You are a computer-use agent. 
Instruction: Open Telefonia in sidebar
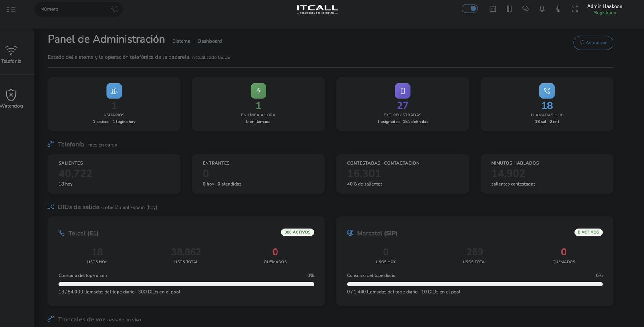(11, 54)
